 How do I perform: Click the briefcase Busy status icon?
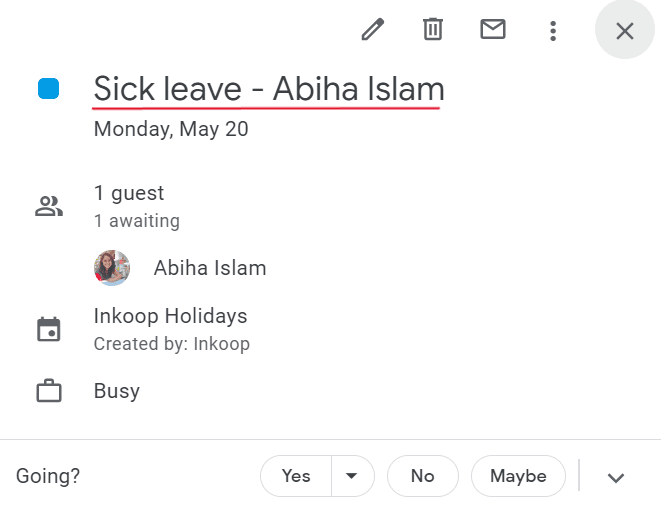49,391
